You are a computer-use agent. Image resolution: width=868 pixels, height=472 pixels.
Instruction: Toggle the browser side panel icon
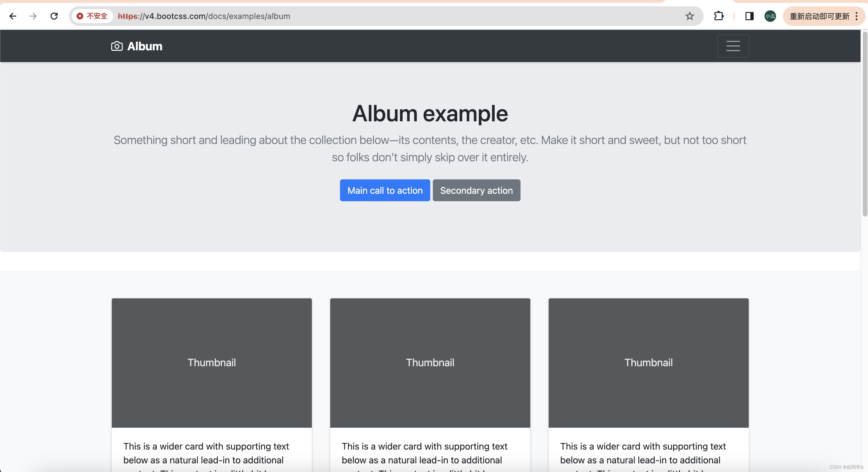tap(749, 16)
